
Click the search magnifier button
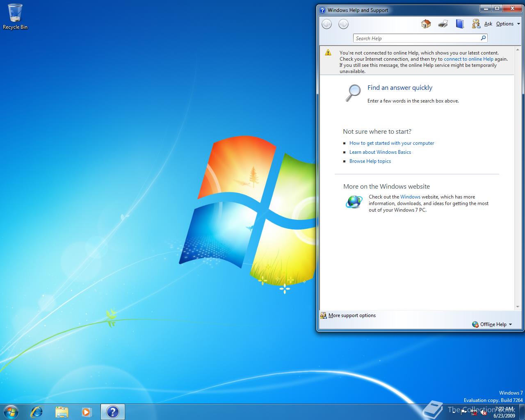coord(483,38)
